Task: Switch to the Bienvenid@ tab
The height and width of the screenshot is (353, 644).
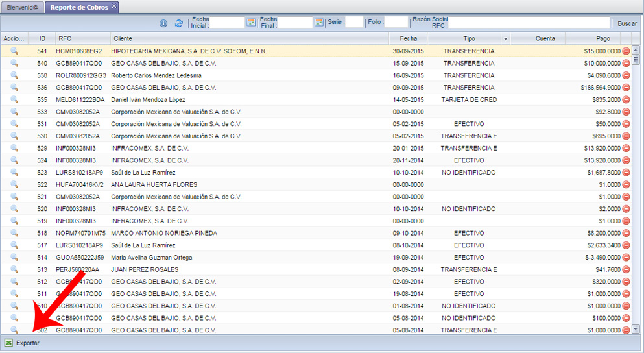Action: click(23, 7)
